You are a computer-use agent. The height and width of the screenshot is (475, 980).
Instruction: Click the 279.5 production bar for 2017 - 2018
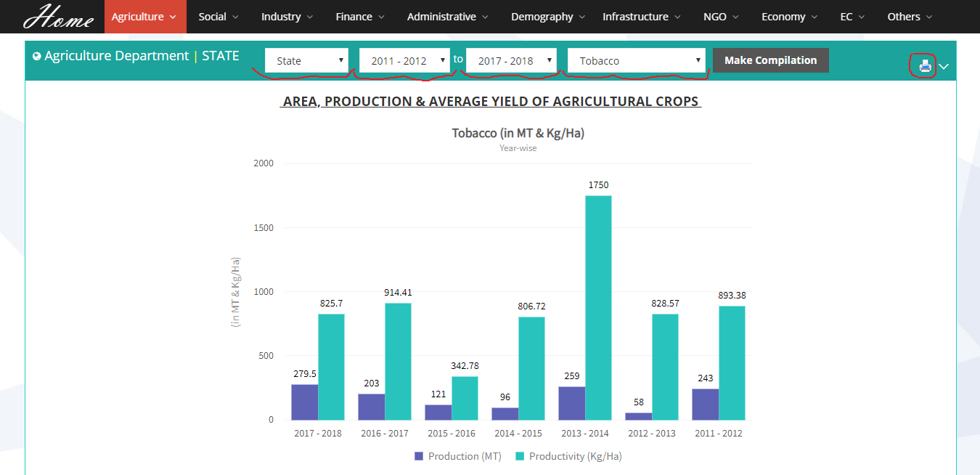(x=305, y=402)
